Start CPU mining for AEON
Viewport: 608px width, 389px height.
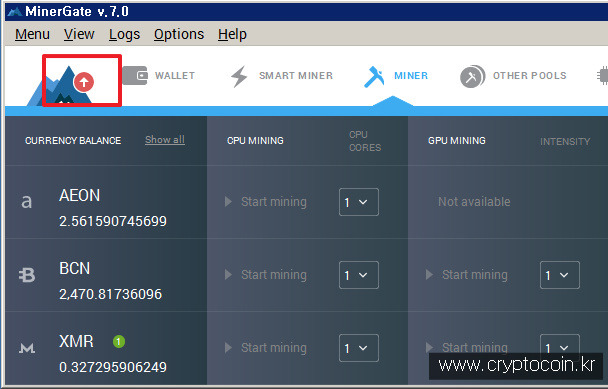point(266,202)
